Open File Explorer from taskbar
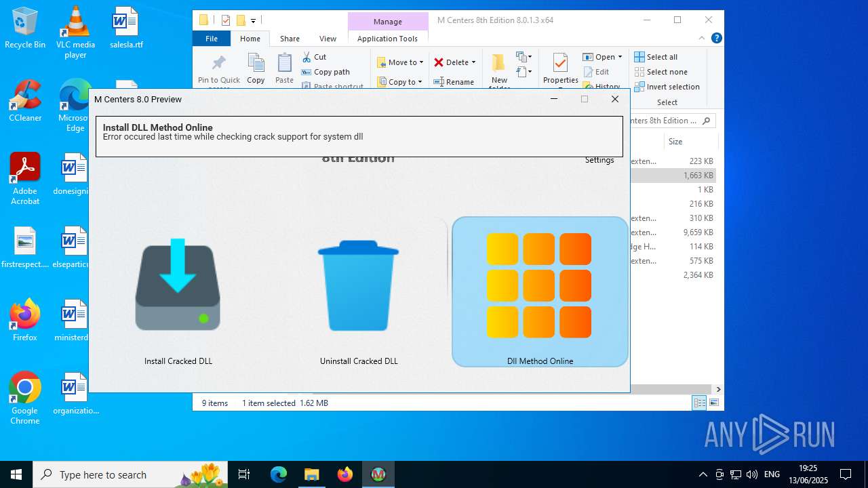Image resolution: width=868 pixels, height=488 pixels. point(311,474)
